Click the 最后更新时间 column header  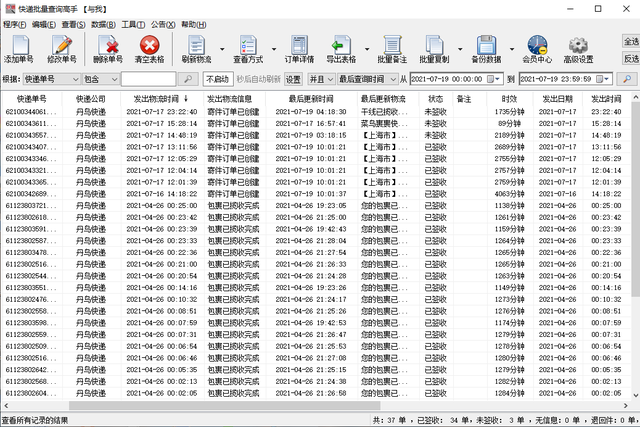coord(311,98)
